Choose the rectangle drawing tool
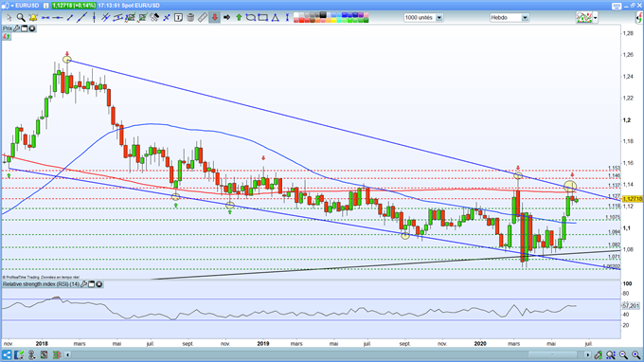Image resolution: width=644 pixels, height=362 pixels. point(262,18)
